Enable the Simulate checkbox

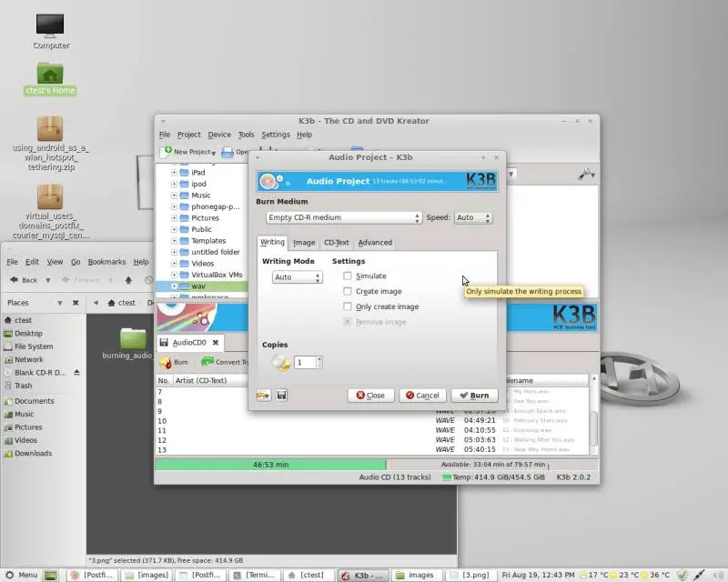(348, 276)
